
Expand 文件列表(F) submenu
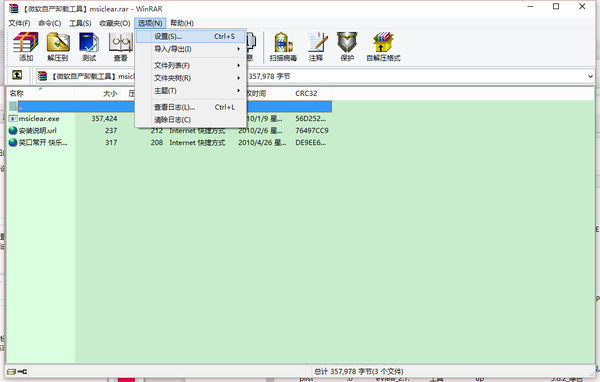[191, 65]
